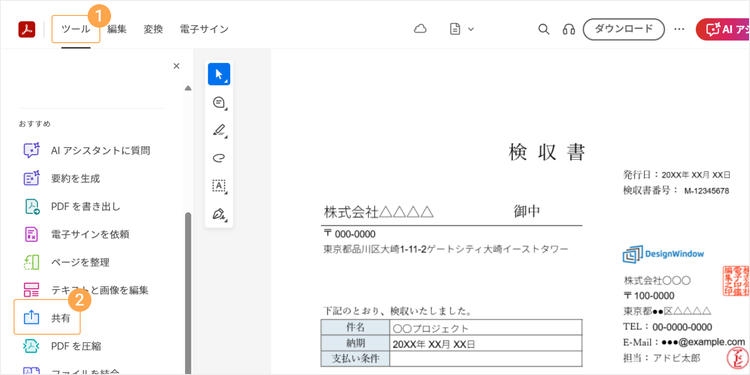Click the headphones read-aloud icon
750x375 pixels.
click(569, 29)
